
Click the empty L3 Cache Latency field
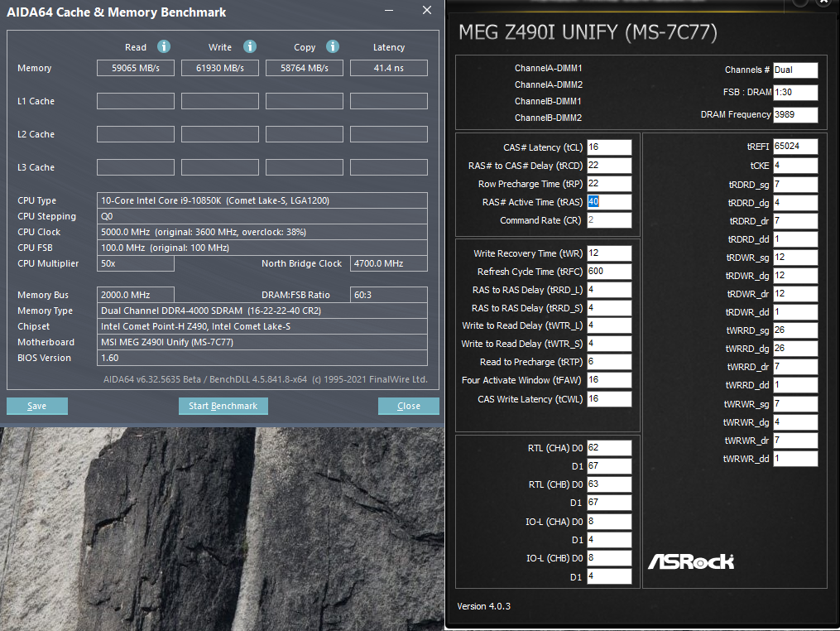[x=389, y=167]
